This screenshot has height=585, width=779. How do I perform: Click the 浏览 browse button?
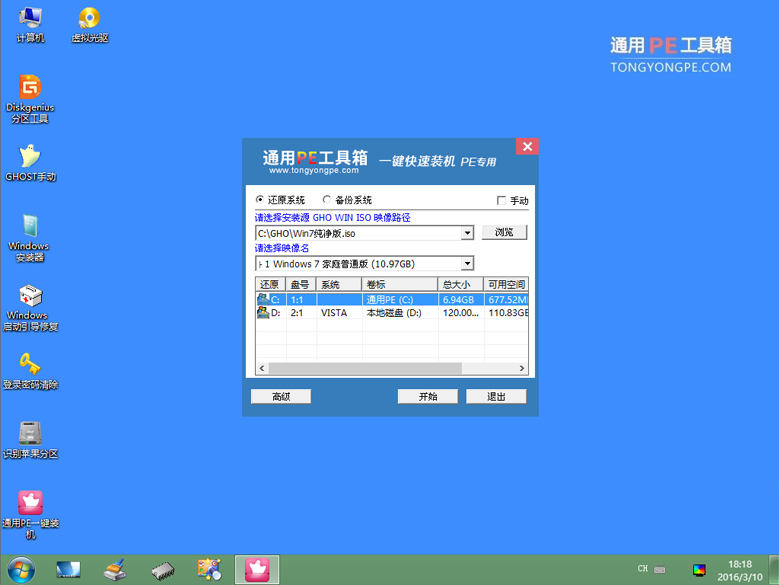tap(504, 232)
